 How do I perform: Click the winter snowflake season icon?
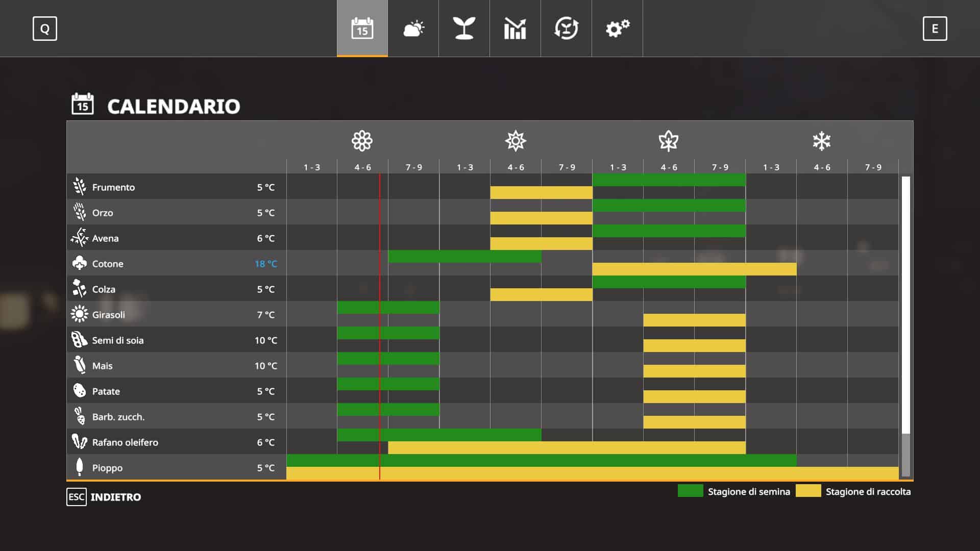pyautogui.click(x=821, y=141)
